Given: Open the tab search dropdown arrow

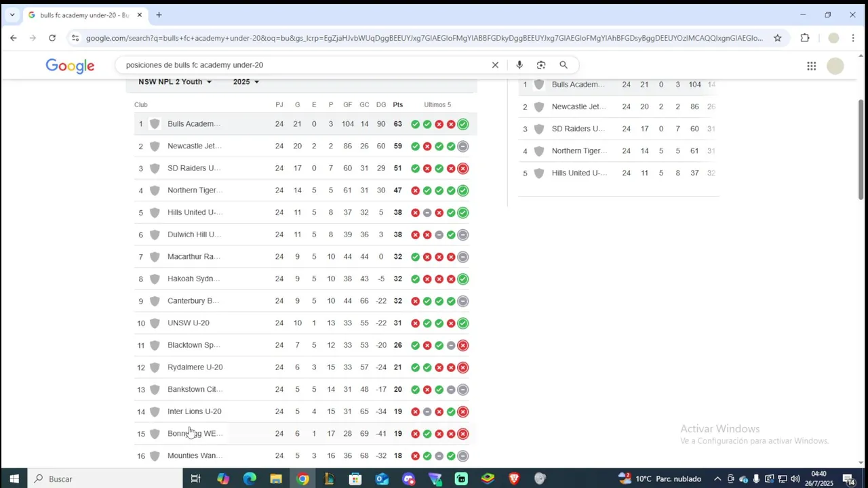Looking at the screenshot, I should pos(12,15).
